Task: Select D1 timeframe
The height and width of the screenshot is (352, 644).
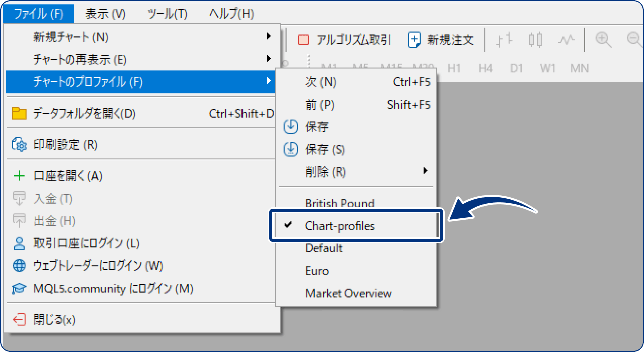Action: tap(517, 68)
